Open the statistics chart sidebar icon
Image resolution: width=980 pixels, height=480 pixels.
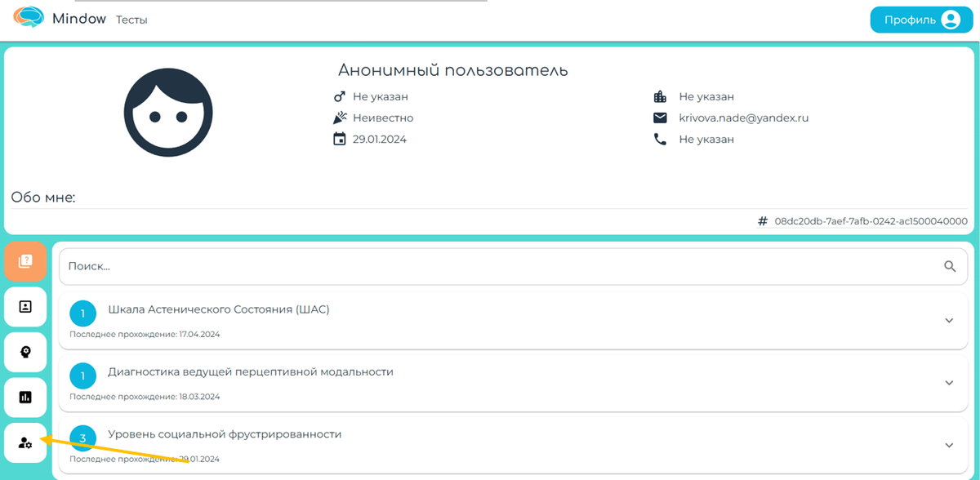(25, 398)
